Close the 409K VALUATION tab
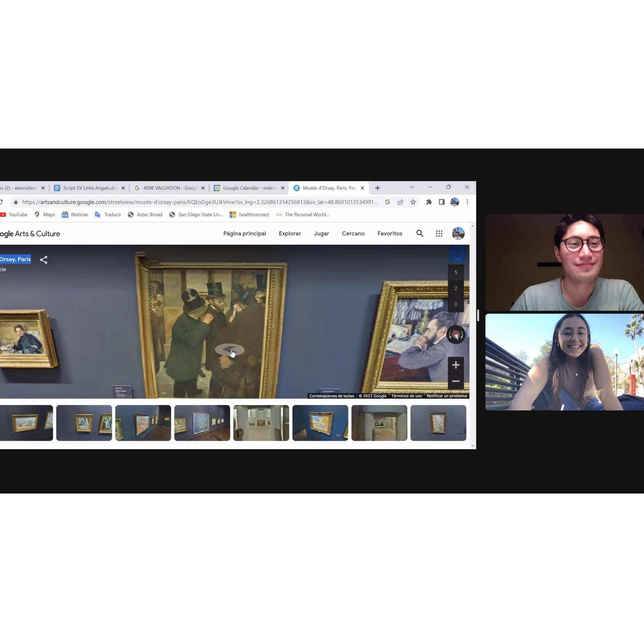 click(x=203, y=188)
